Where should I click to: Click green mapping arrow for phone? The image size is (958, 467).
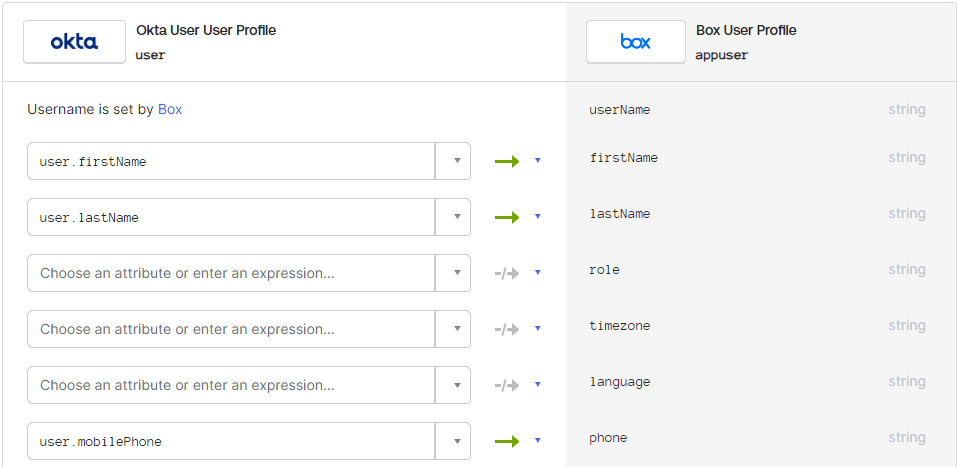[x=506, y=441]
